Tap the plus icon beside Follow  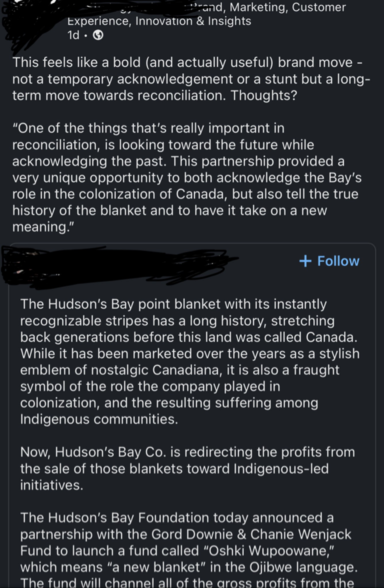[305, 261]
